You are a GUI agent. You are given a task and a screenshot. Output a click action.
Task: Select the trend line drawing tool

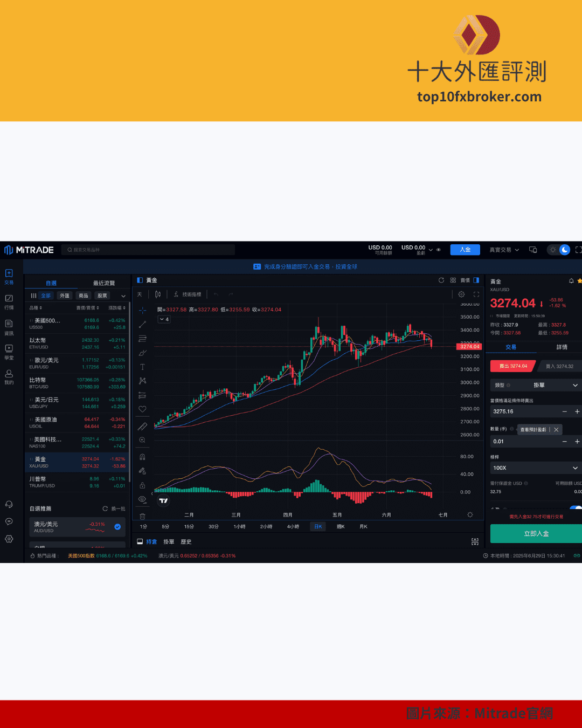(142, 325)
